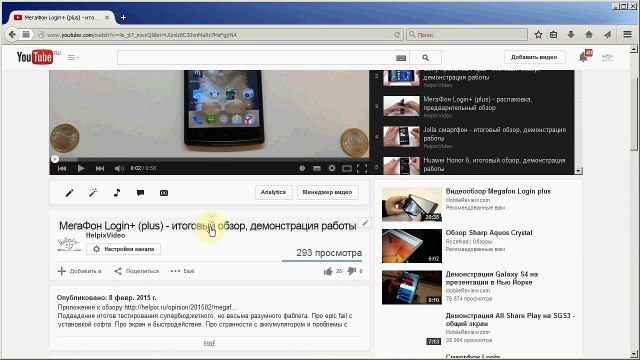Click the on-screen keyboard icon in YouTube search
This screenshot has width=640, height=360.
click(x=401, y=58)
